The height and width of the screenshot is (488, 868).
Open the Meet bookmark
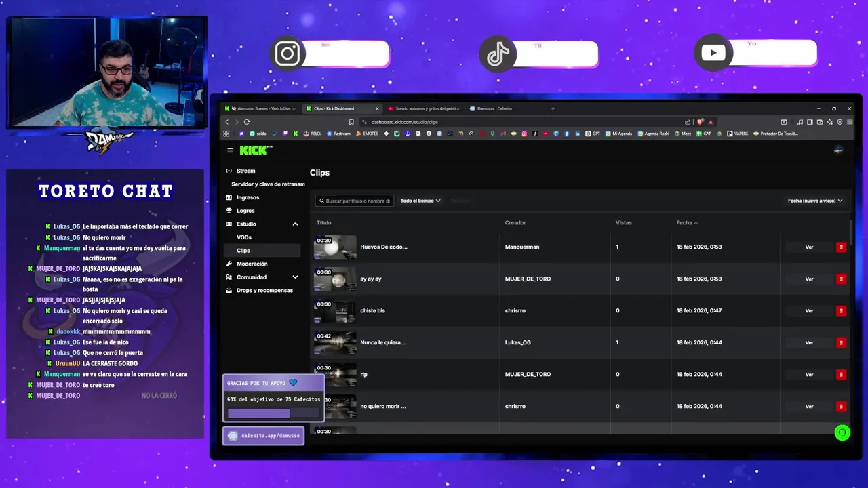(683, 134)
